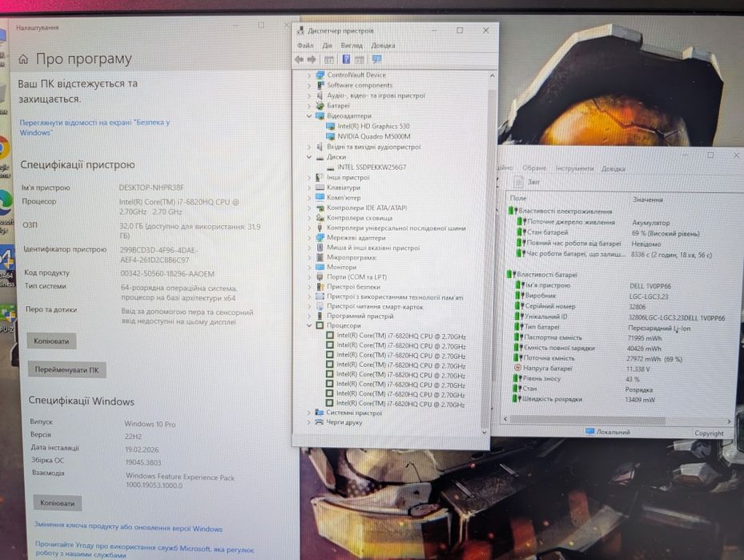The image size is (744, 560).
Task: Select the Ємність повної зарядки row
Action: [x=588, y=348]
